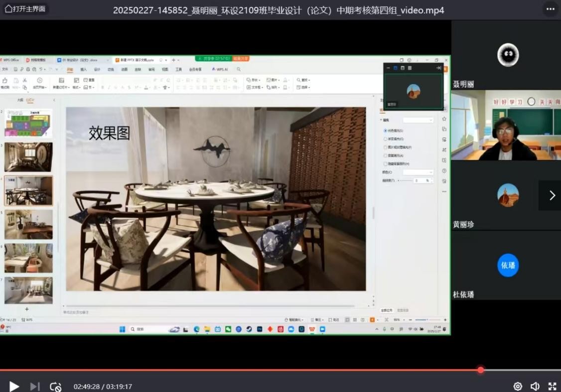Skip to the next video
This screenshot has width=561, height=392.
tap(34, 387)
